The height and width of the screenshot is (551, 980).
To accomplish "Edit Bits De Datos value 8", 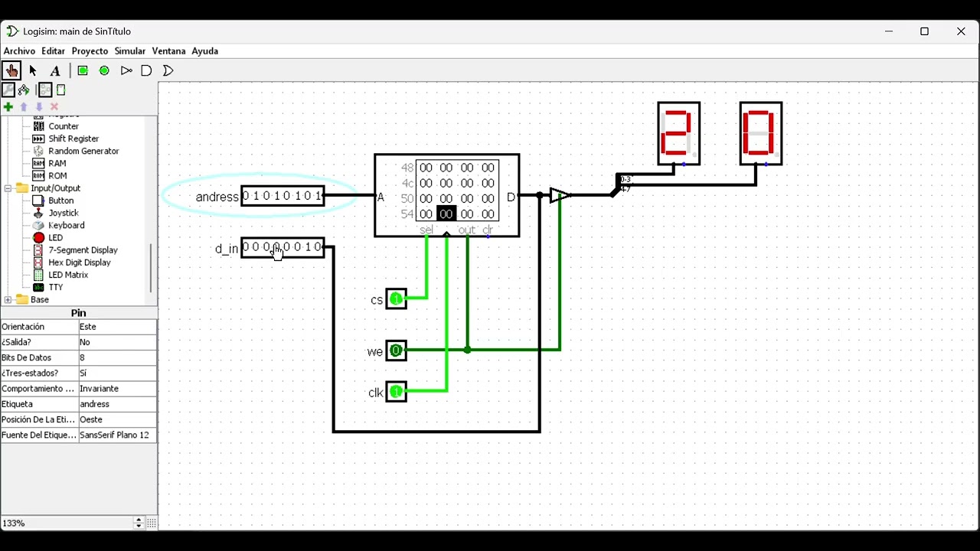I will pos(117,357).
